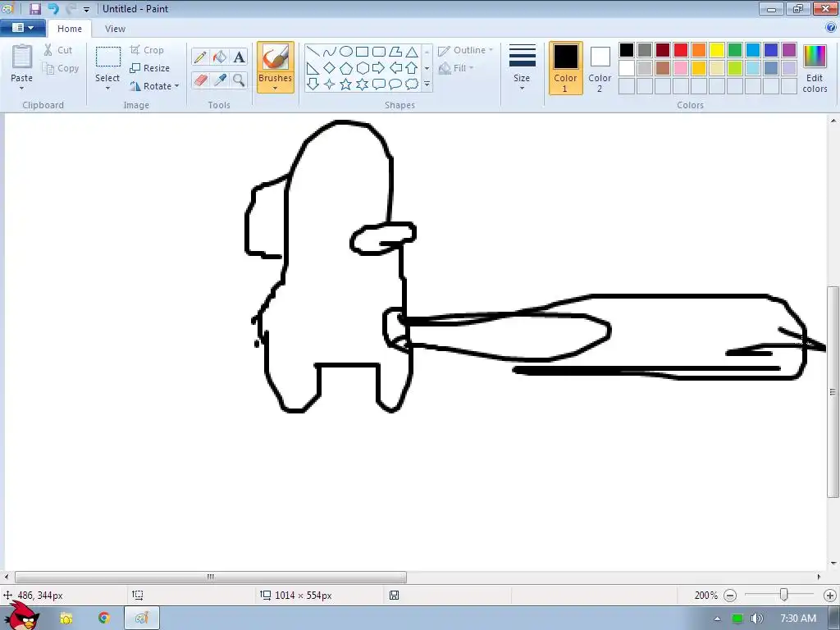Choose the Oval callout shape
840x630 pixels.
pyautogui.click(x=395, y=84)
